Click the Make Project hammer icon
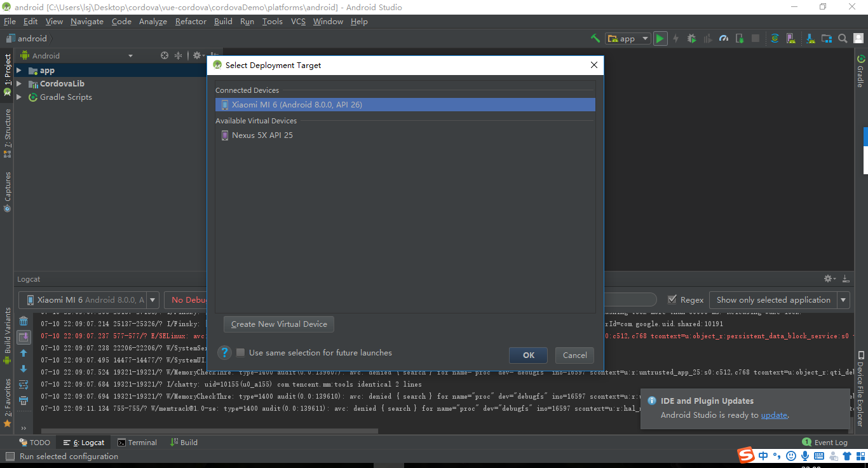Image resolution: width=868 pixels, height=468 pixels. click(595, 39)
